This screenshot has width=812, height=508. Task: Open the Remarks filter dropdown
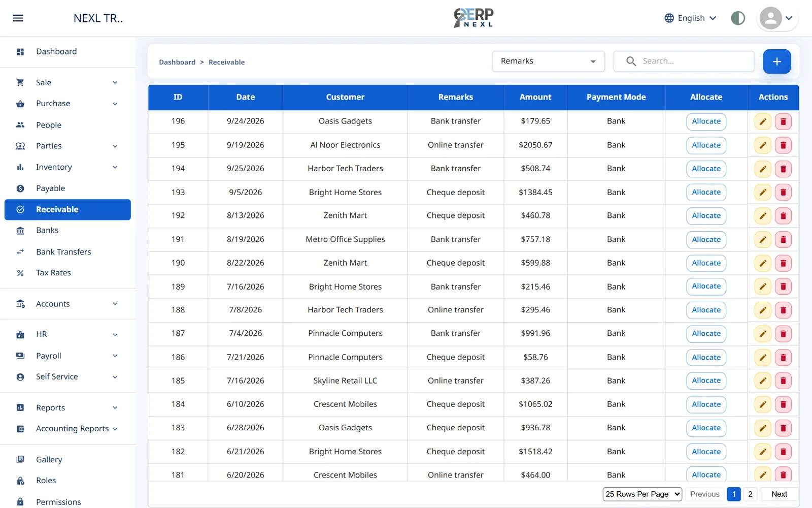548,61
